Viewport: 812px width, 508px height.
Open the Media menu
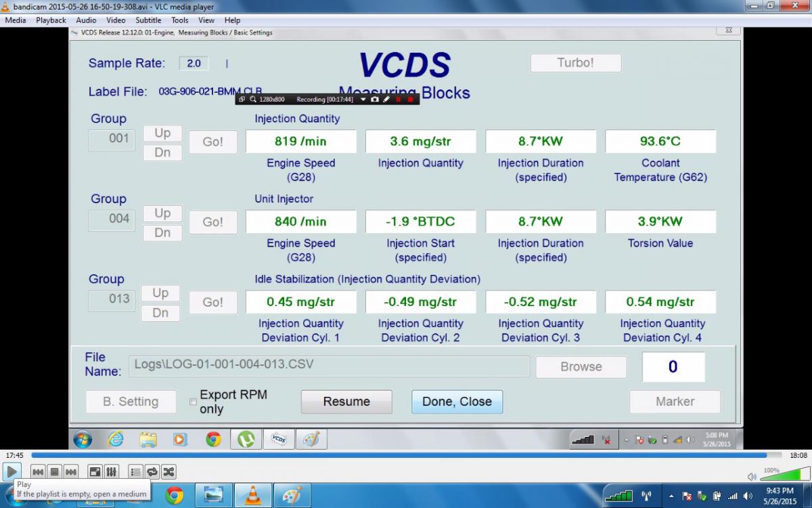click(16, 20)
